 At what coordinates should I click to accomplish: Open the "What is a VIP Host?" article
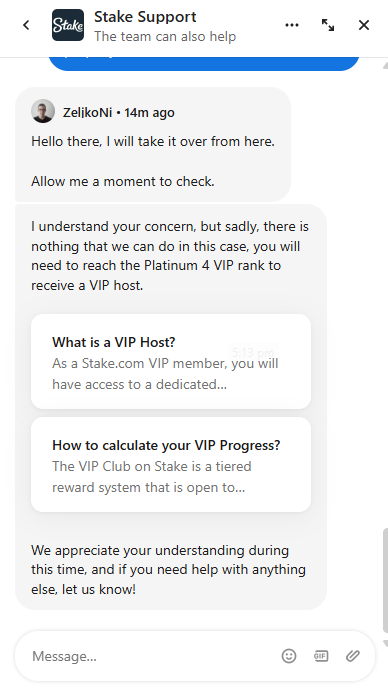[x=171, y=361]
